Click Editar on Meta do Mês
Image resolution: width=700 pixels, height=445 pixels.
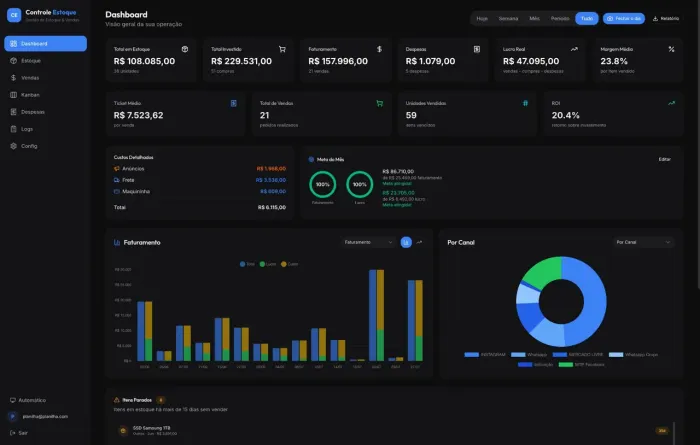664,159
